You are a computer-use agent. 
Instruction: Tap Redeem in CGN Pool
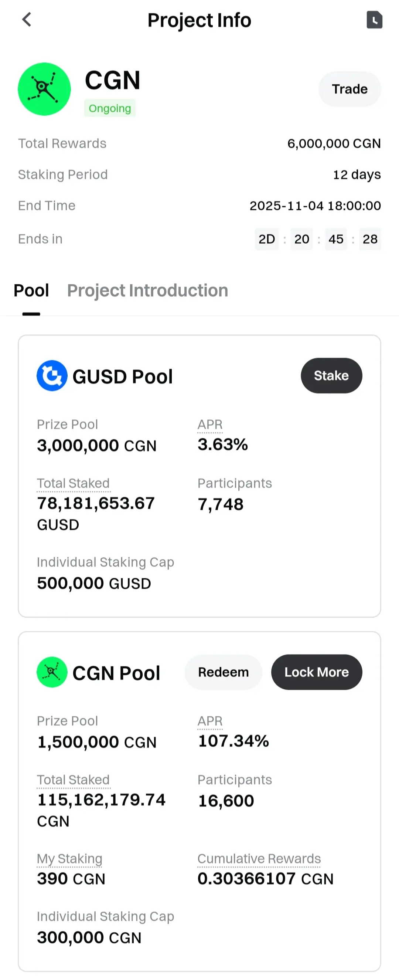(x=224, y=672)
